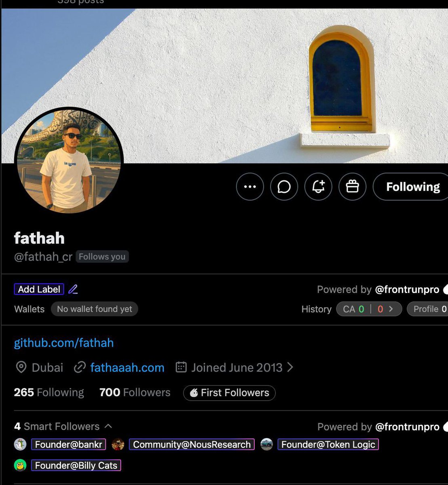Open the Community@NousResearch follower avatar
This screenshot has width=448, height=485.
tap(118, 444)
